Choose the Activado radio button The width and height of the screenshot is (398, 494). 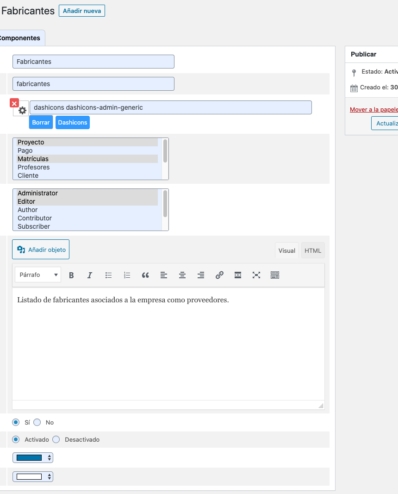click(16, 440)
